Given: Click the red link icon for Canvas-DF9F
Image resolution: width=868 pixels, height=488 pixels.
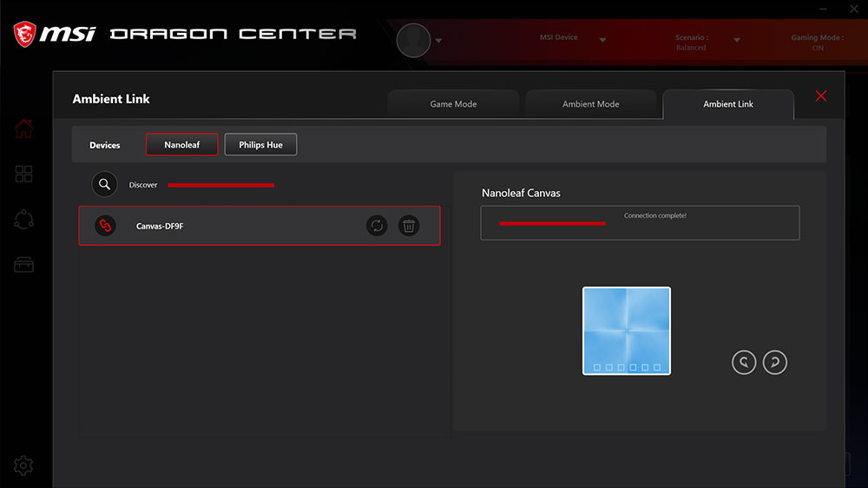Looking at the screenshot, I should tap(105, 226).
